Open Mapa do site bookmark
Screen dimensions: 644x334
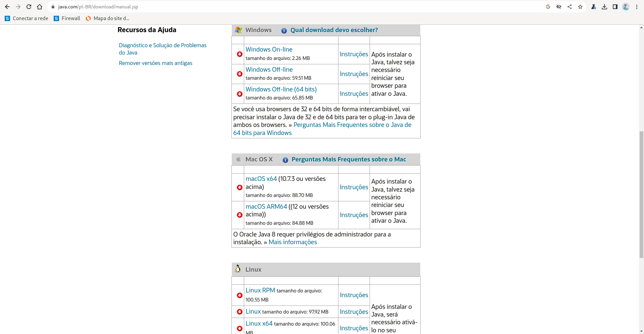tap(107, 18)
